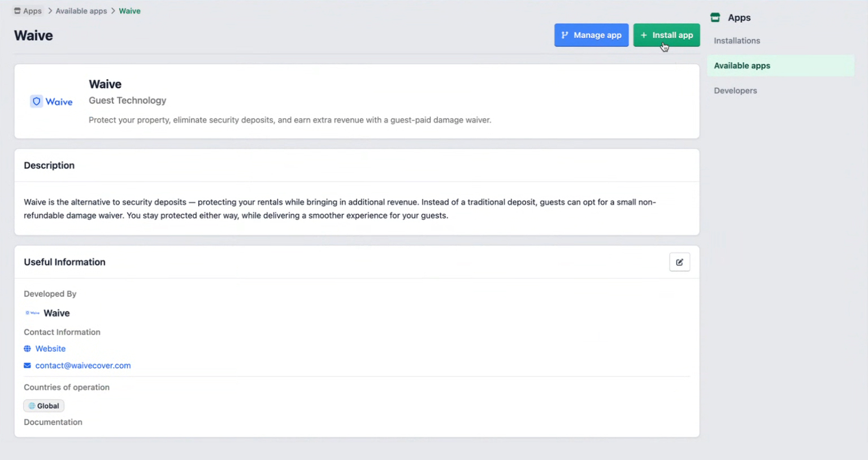Viewport: 868px width, 460px height.
Task: Go back to Available apps breadcrumb
Action: tap(81, 11)
